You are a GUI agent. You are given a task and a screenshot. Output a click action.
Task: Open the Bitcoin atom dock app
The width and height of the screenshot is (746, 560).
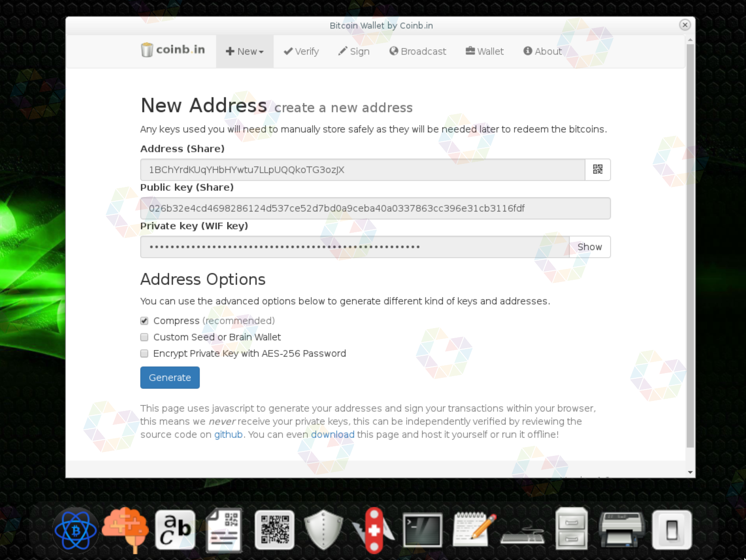(x=76, y=530)
